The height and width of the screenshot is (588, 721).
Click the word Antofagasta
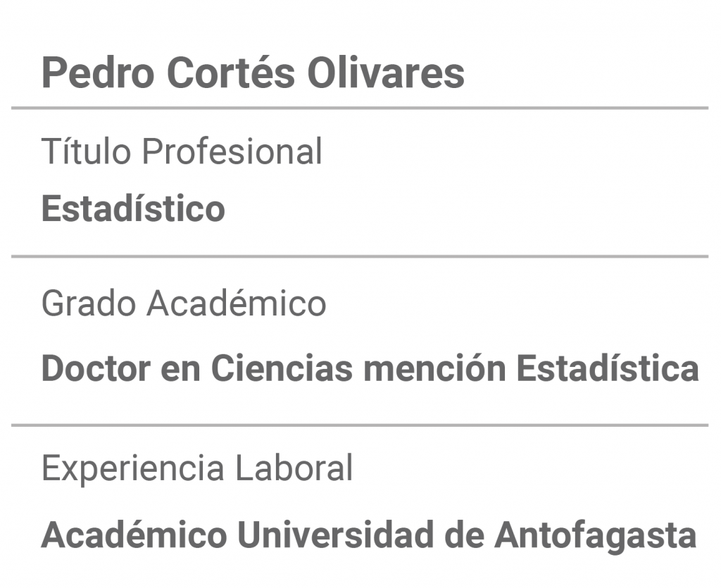pyautogui.click(x=596, y=534)
